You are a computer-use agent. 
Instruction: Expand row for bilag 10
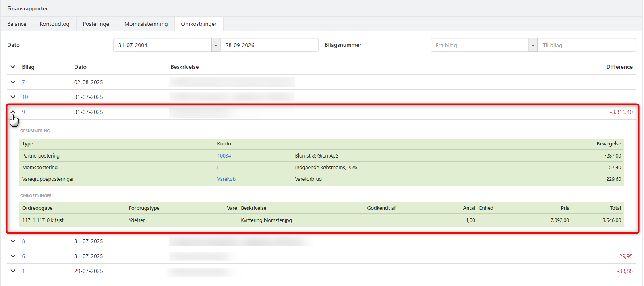click(13, 97)
